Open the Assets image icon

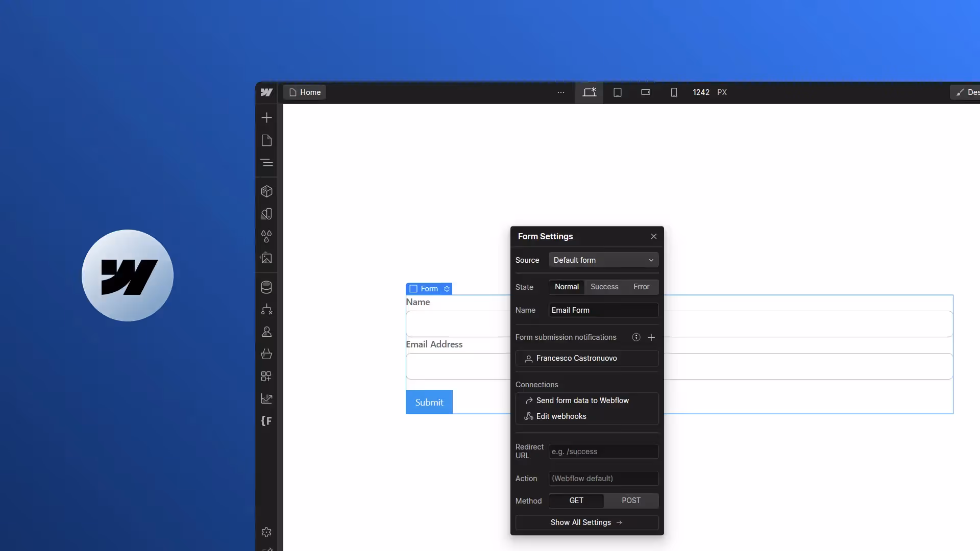(266, 259)
